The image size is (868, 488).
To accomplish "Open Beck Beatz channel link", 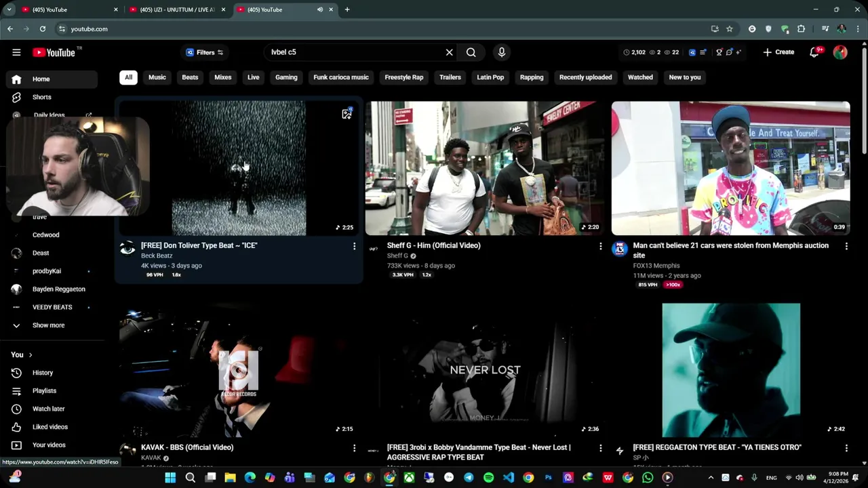I will pos(157,256).
